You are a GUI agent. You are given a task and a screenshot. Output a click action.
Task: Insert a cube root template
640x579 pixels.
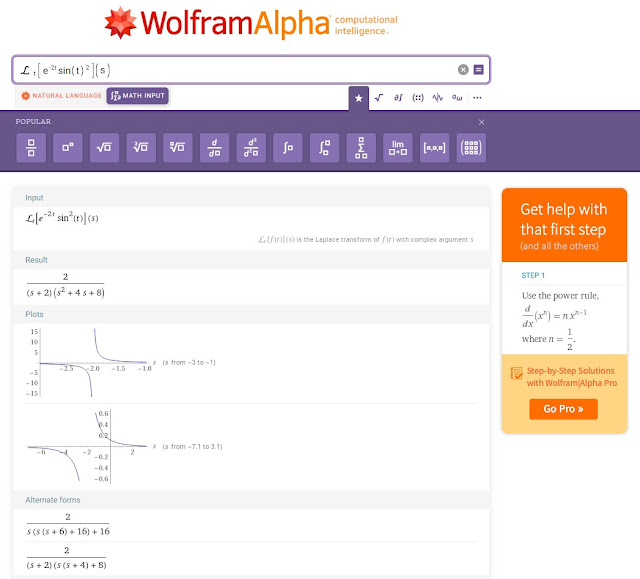point(141,148)
